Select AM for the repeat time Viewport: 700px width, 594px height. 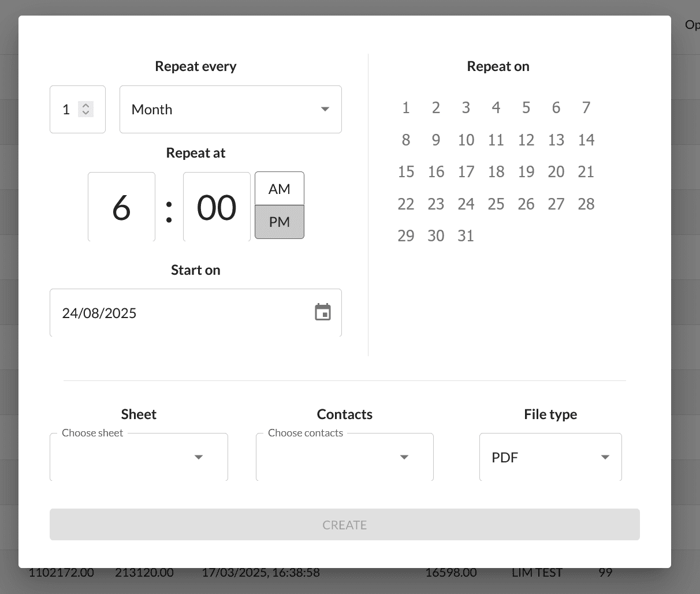click(x=280, y=189)
